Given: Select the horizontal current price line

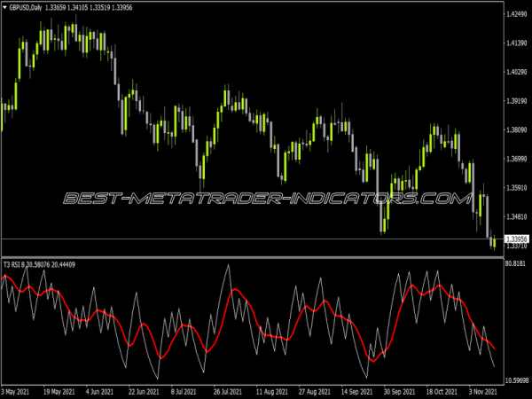Looking at the screenshot, I should coord(253,239).
